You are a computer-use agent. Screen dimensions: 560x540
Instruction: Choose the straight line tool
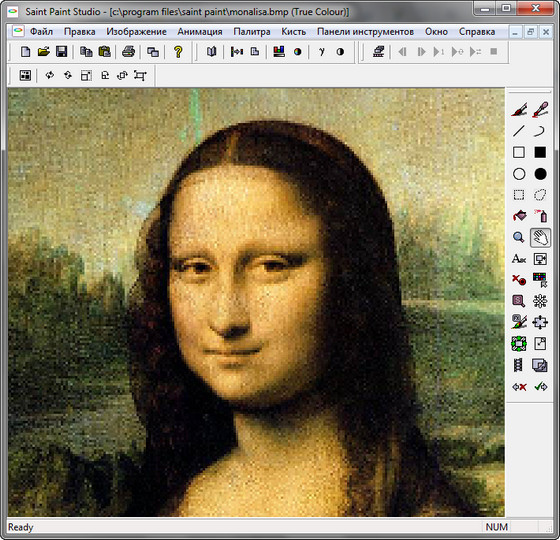coord(519,131)
